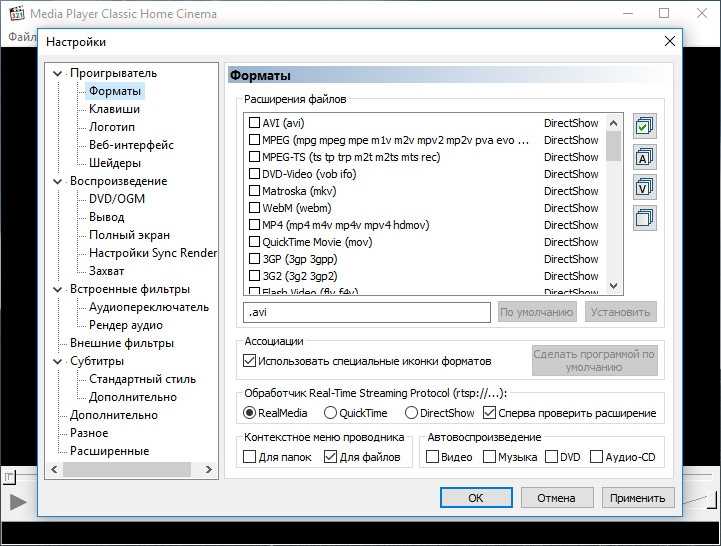Click the .avi extensions input field

pos(367,312)
